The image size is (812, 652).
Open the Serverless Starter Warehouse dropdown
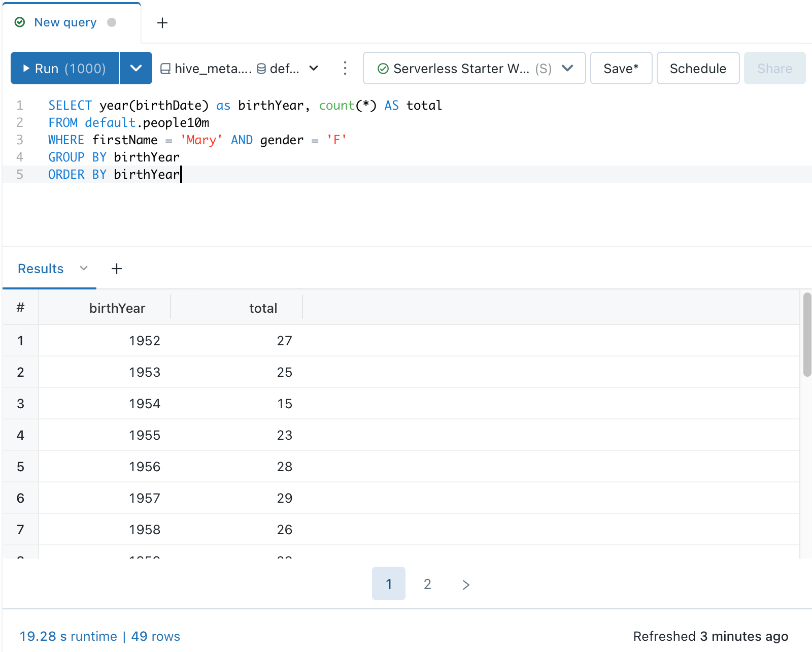[568, 68]
